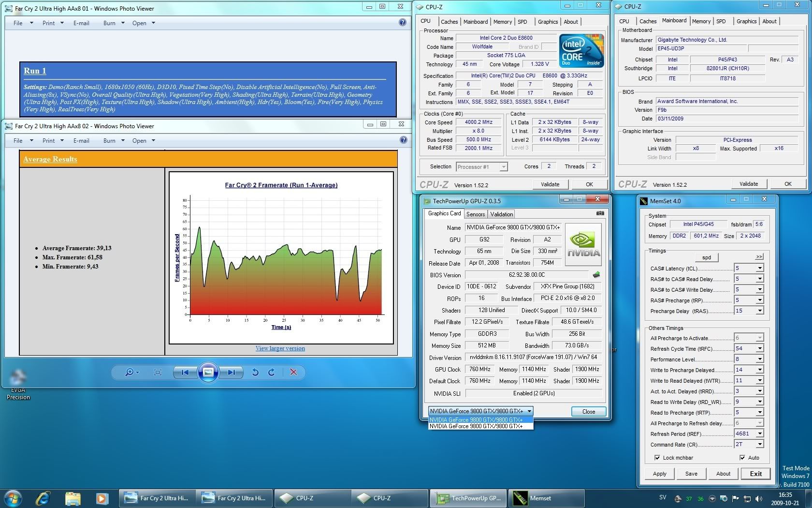812x508 pixels.
Task: Click the MemSet title bar icon
Action: coord(644,201)
